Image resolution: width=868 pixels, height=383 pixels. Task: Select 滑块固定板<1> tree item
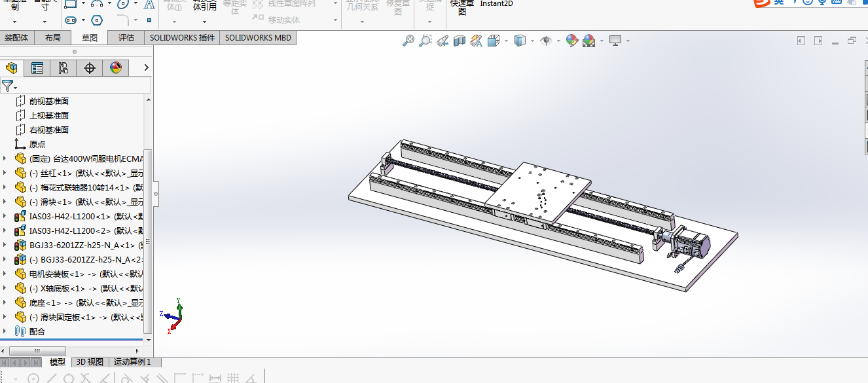click(78, 317)
